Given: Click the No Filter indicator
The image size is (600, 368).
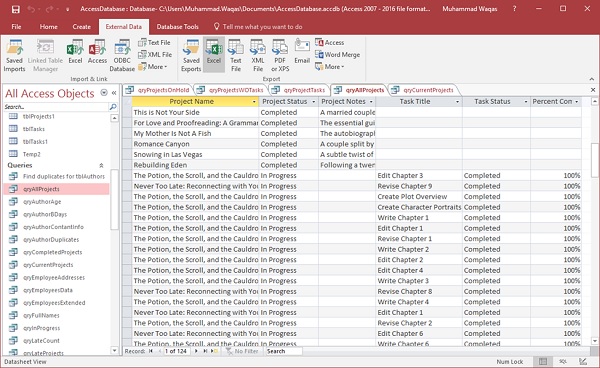Looking at the screenshot, I should point(242,351).
